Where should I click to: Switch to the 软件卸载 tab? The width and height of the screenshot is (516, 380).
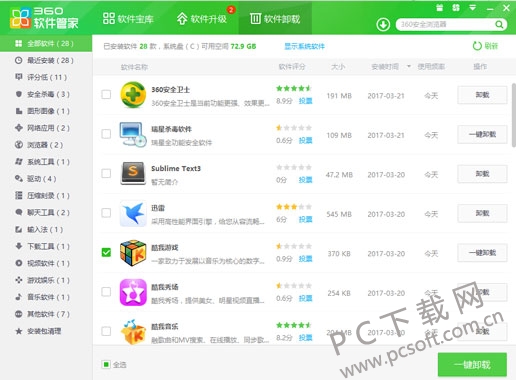pos(275,19)
